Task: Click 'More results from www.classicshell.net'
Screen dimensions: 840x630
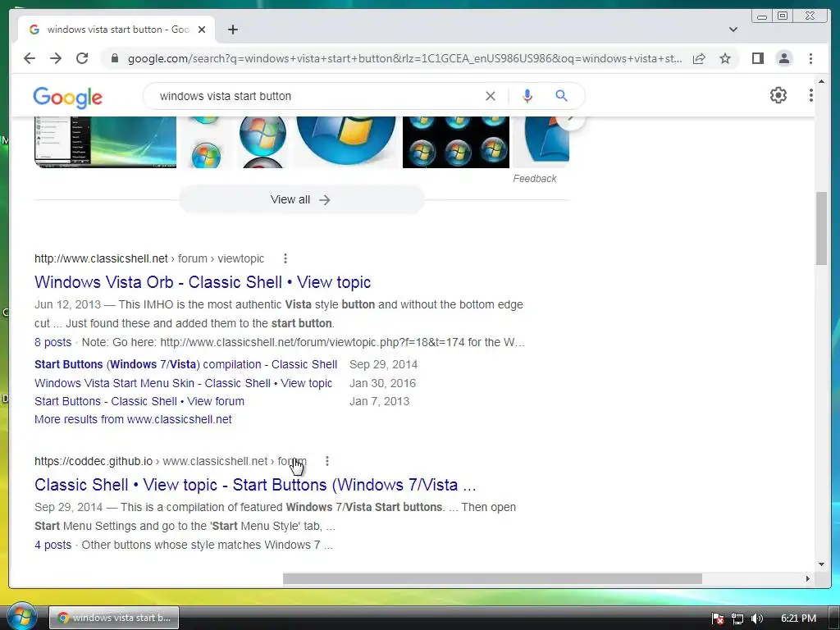Action: coord(133,419)
